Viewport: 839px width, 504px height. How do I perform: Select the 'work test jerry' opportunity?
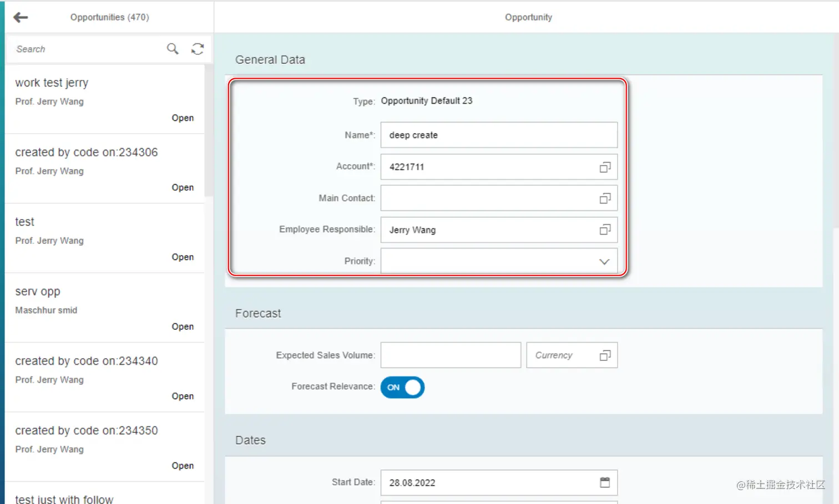coord(104,99)
